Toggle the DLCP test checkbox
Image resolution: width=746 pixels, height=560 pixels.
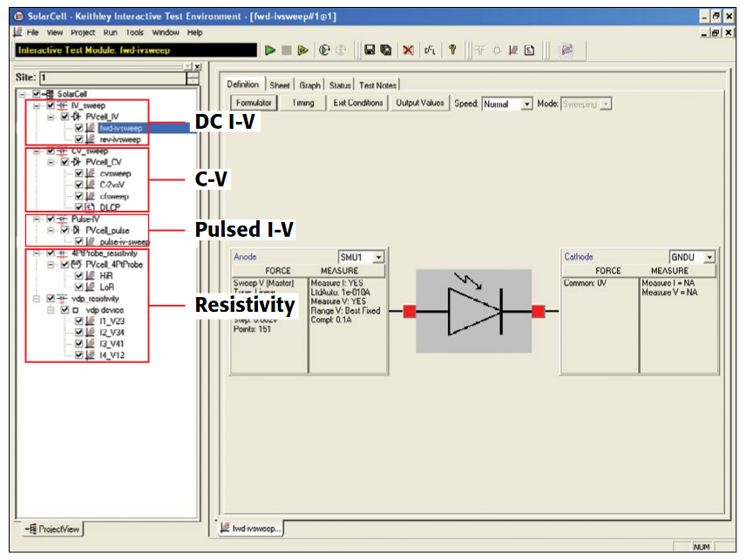pos(79,207)
